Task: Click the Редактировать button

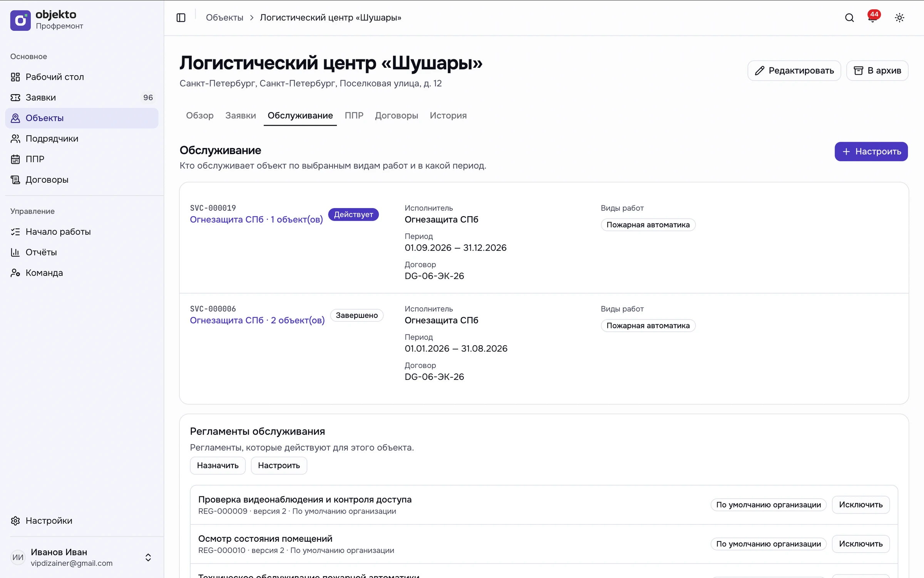Action: pyautogui.click(x=794, y=71)
